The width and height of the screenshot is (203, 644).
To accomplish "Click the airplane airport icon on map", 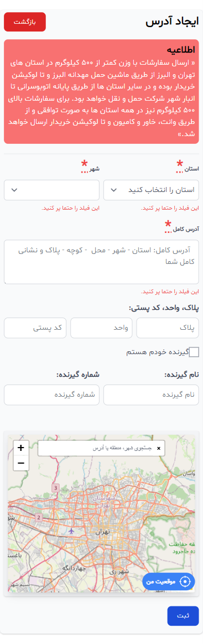I will coord(72,531).
